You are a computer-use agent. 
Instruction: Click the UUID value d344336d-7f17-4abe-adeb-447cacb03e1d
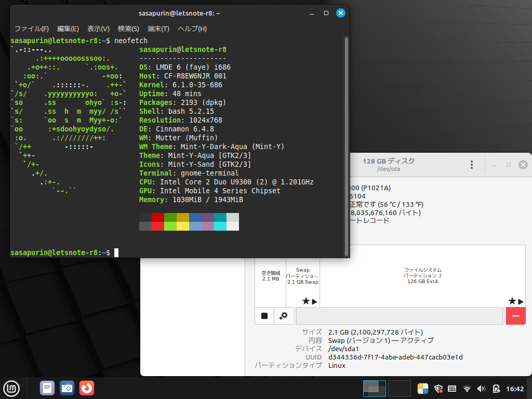(395, 357)
